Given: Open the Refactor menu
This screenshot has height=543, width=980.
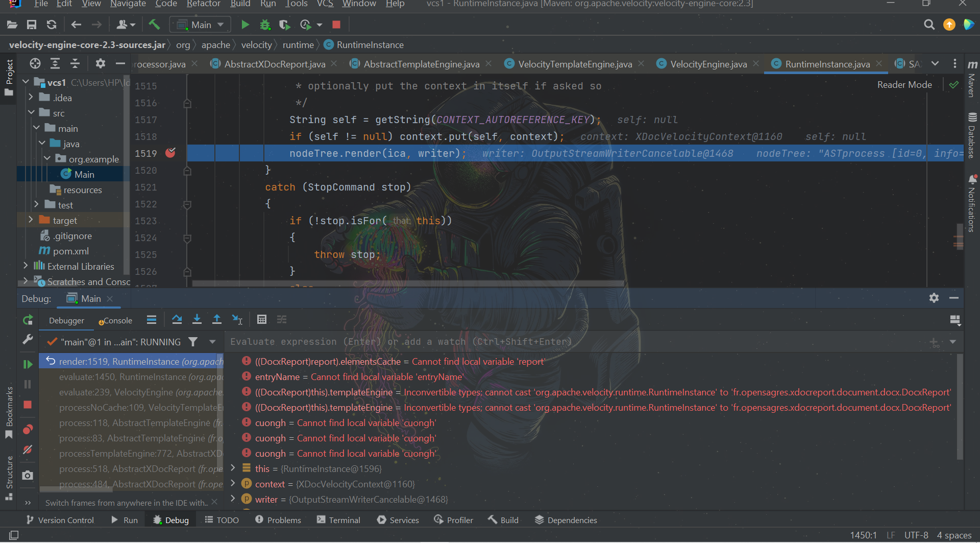Looking at the screenshot, I should click(x=203, y=4).
